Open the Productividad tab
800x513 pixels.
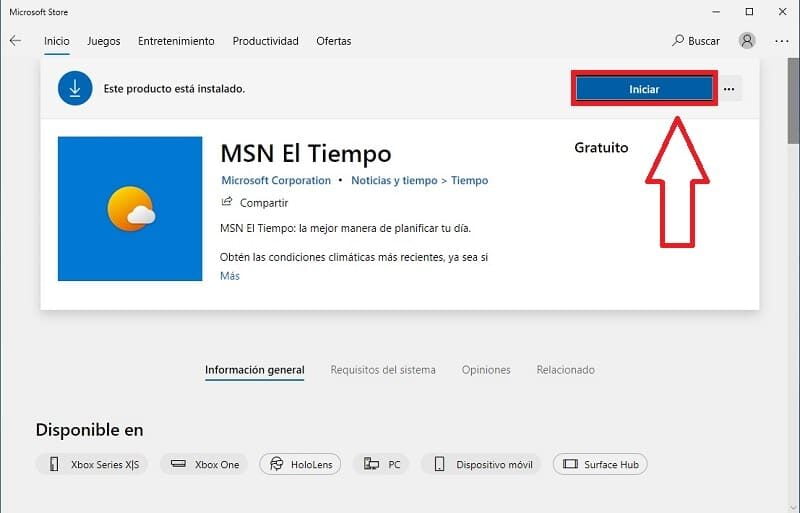click(x=265, y=41)
